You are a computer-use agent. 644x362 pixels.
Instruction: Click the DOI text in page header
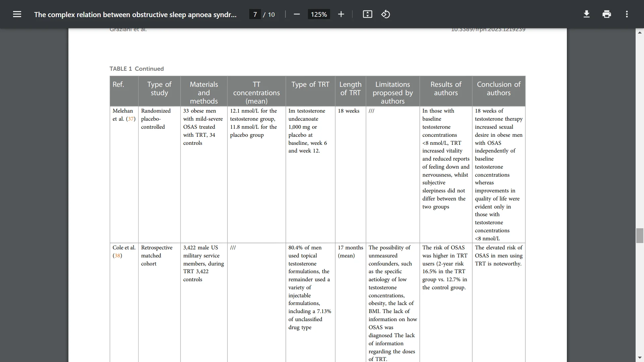click(488, 29)
